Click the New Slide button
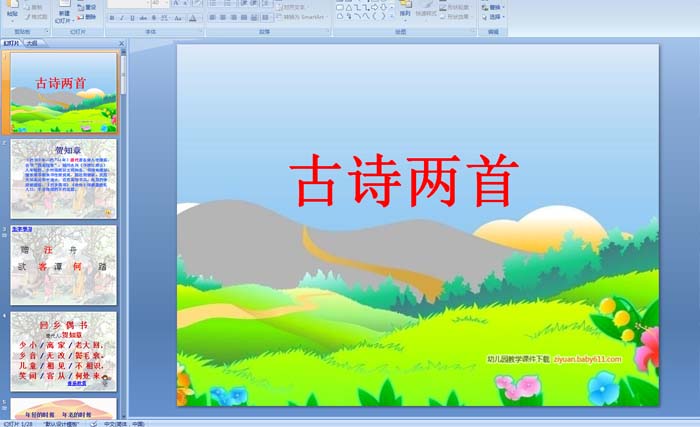Viewport: 700px width, 427px height. coord(64,13)
